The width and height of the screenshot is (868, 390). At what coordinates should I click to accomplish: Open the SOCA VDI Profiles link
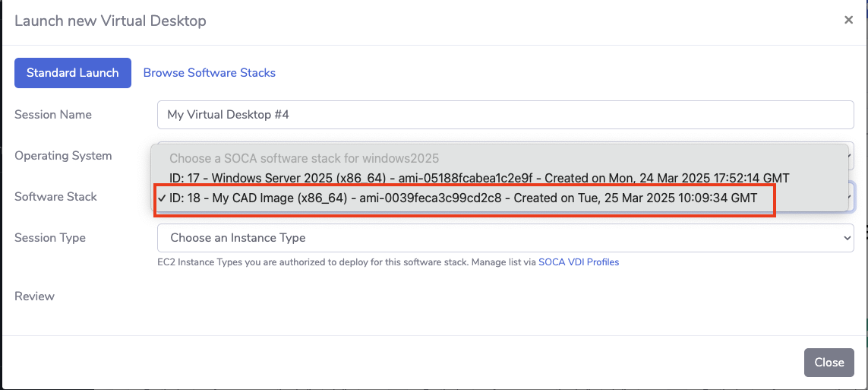(579, 262)
